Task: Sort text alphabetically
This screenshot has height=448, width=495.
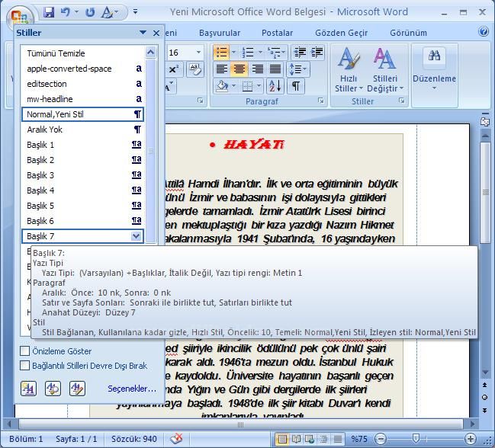Action: coord(275,86)
